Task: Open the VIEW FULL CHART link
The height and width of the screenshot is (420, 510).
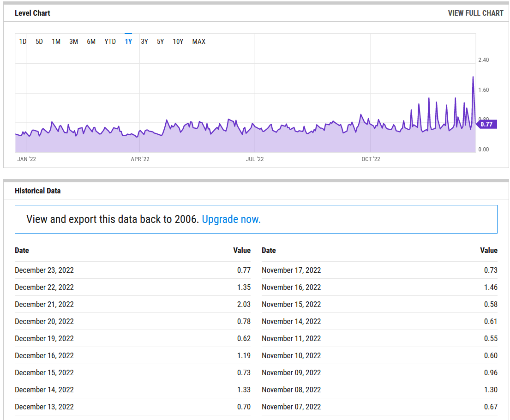Action: 475,13
